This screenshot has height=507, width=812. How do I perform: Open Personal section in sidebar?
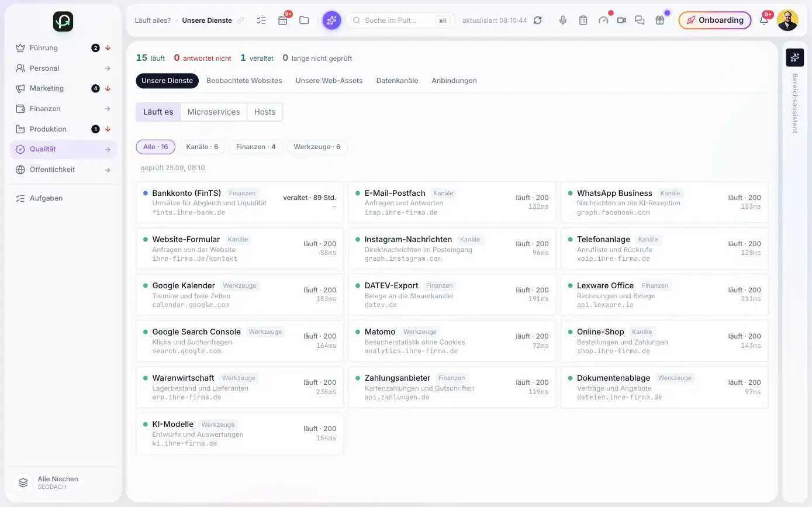coord(63,68)
